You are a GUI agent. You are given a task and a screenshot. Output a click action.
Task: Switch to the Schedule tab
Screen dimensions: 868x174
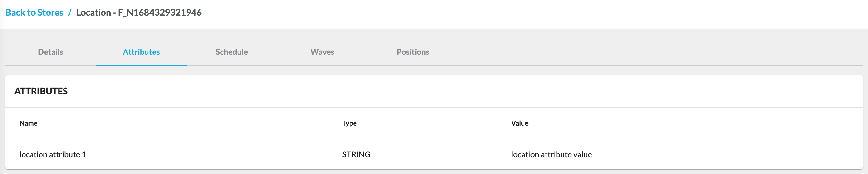point(232,52)
